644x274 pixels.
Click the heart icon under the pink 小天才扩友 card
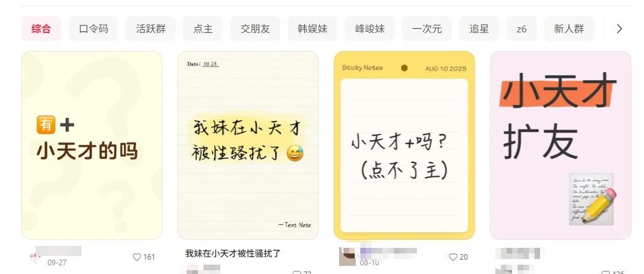click(605, 272)
